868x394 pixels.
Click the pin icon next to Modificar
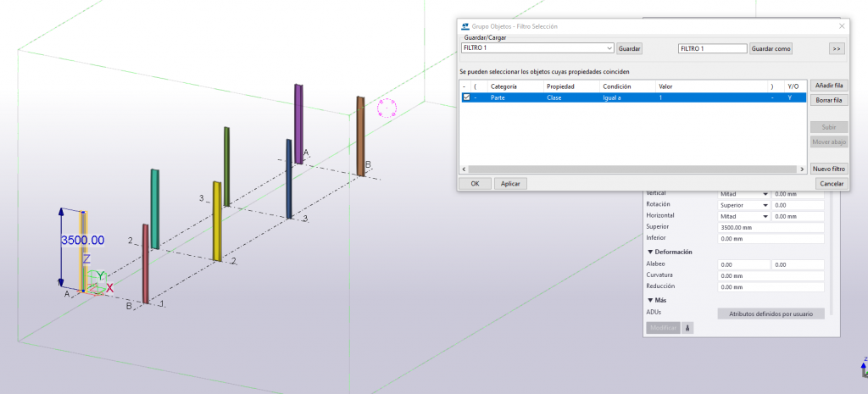coord(687,328)
